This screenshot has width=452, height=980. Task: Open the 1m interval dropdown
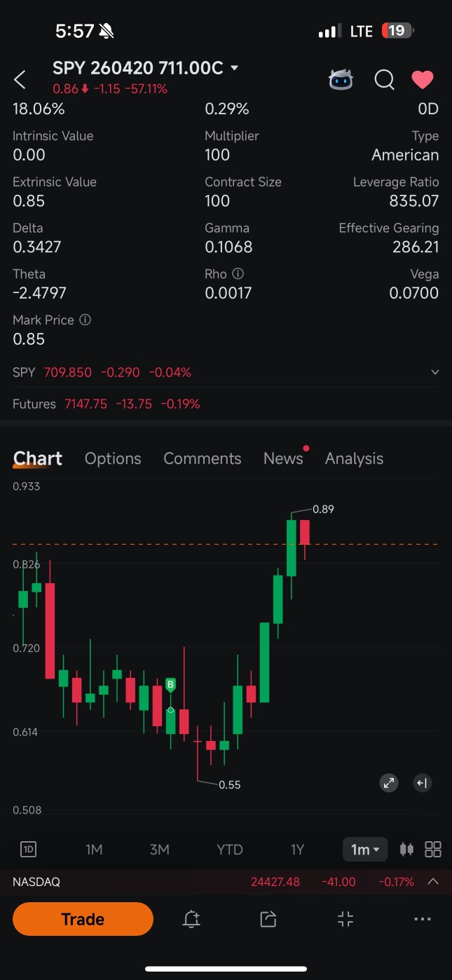(x=364, y=850)
